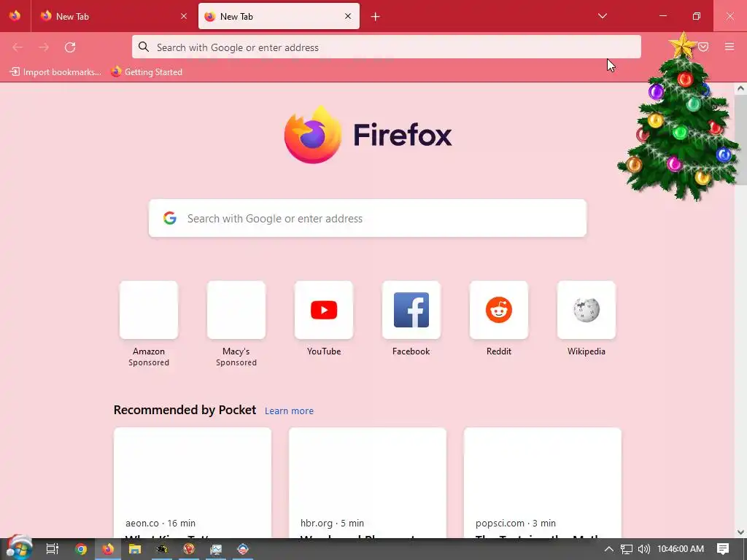The height and width of the screenshot is (560, 747).
Task: Click the page scrollbar up arrow
Action: [x=740, y=88]
